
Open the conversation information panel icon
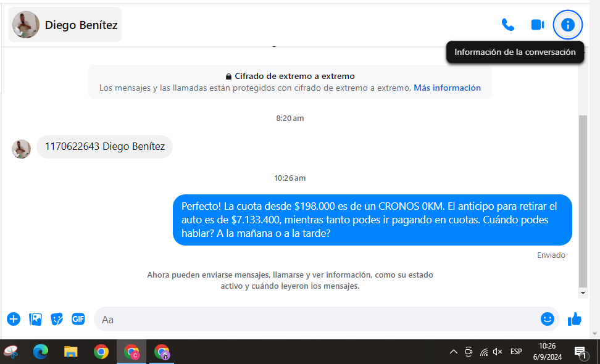[x=568, y=25]
